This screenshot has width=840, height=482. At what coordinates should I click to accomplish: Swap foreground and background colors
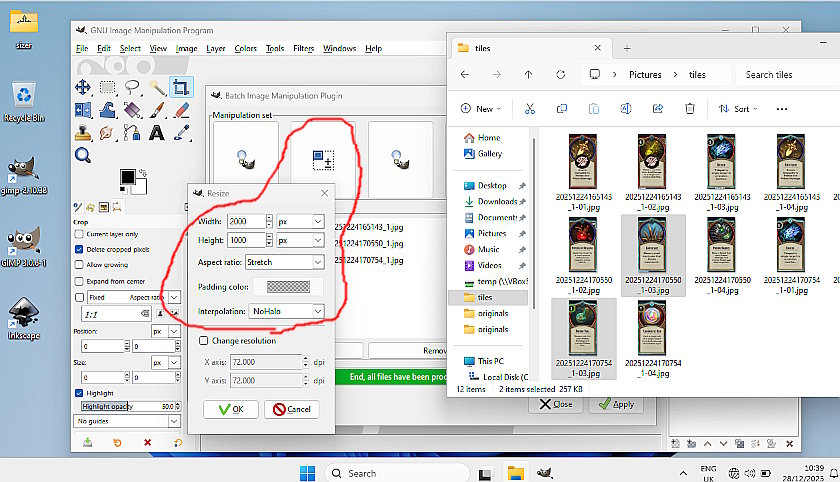(143, 172)
